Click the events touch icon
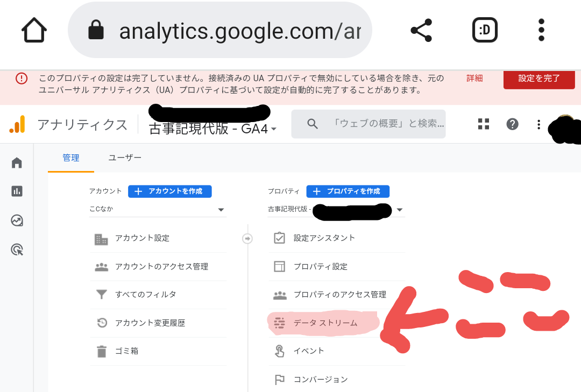 coord(280,351)
